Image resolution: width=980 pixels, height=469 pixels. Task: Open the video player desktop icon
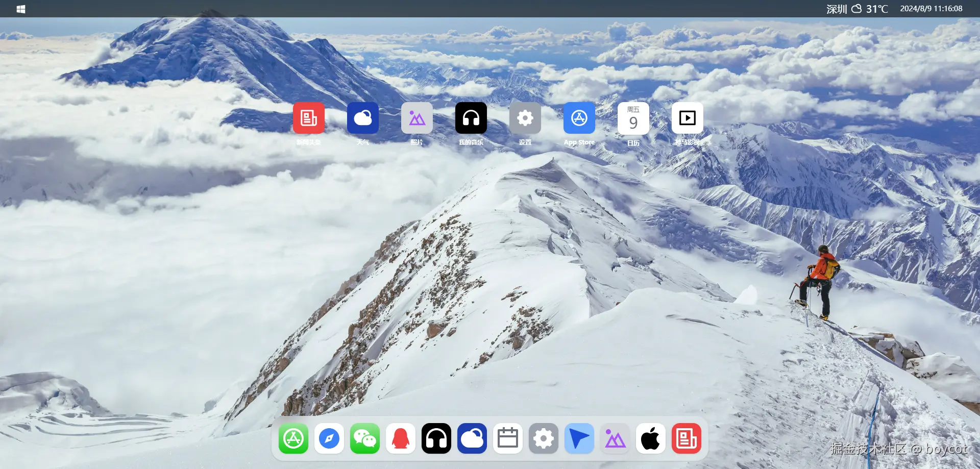[x=688, y=118]
